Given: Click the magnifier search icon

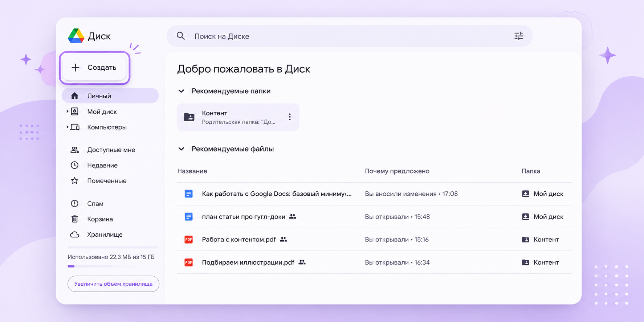Looking at the screenshot, I should [181, 36].
